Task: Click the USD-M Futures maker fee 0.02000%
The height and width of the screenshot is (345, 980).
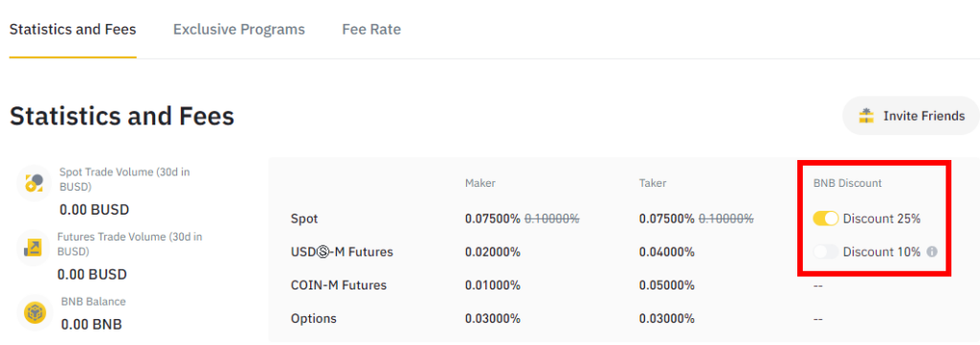Action: tap(493, 252)
